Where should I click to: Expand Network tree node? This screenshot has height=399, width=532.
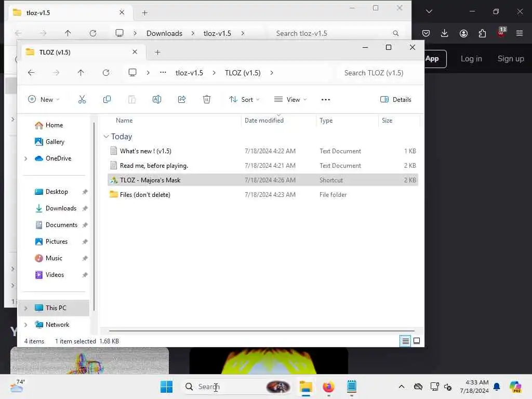(26, 325)
